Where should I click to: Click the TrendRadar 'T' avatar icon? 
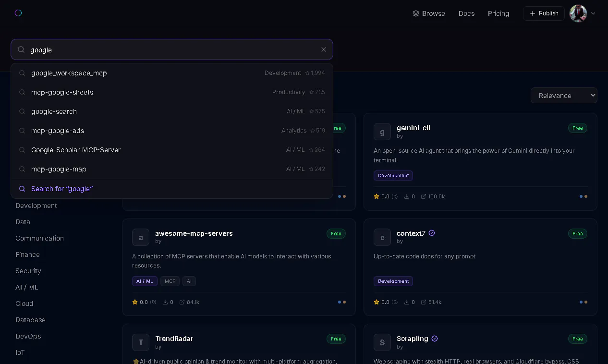141,342
